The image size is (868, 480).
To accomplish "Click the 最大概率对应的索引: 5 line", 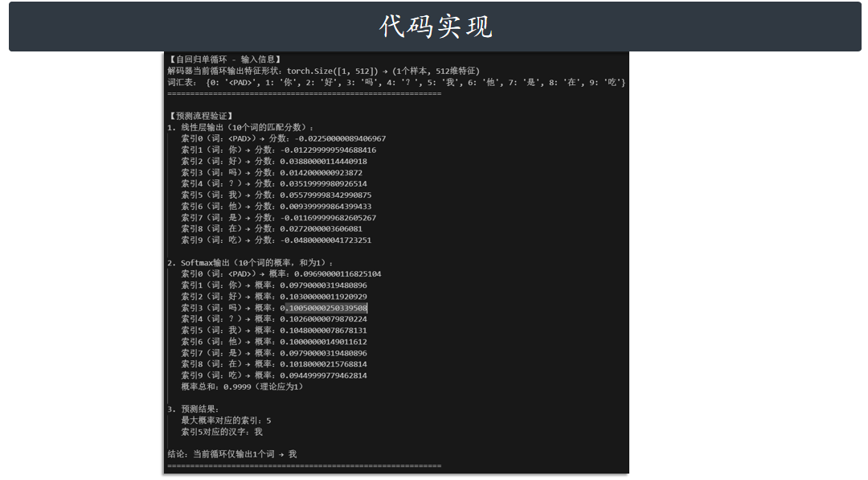I will tap(227, 419).
